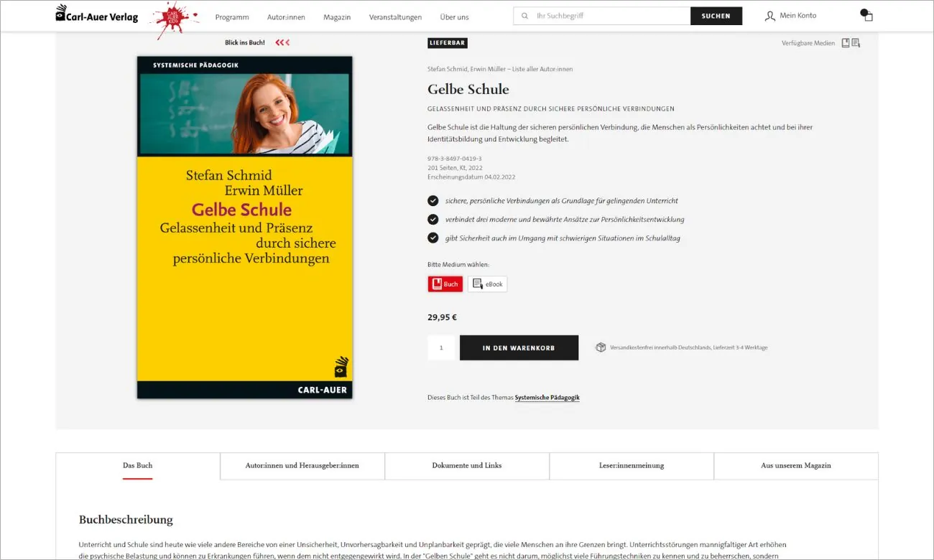
Task: Open the Programm menu
Action: (231, 16)
